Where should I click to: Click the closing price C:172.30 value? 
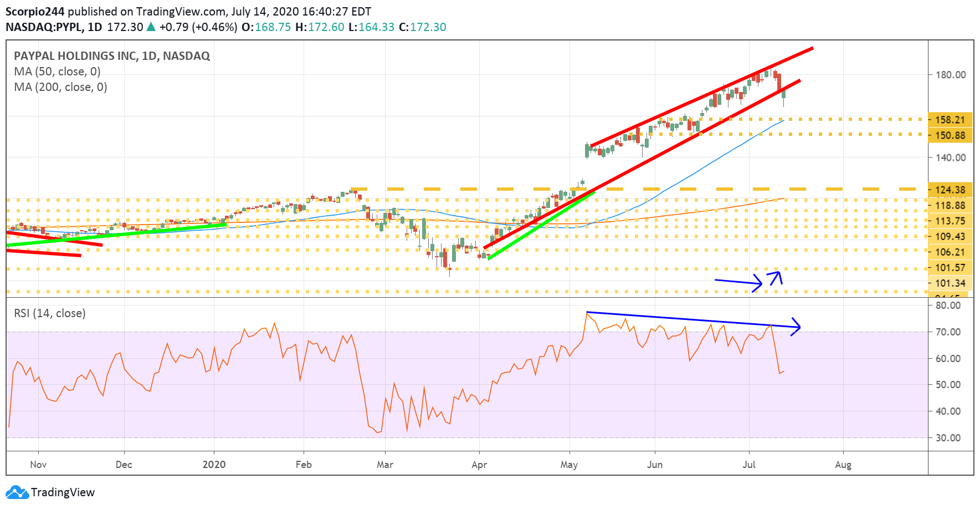click(x=423, y=27)
